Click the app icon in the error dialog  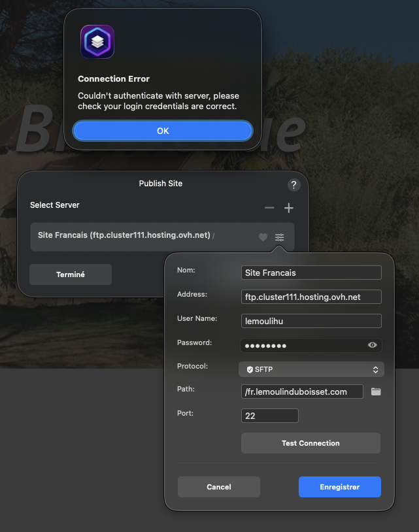pos(97,42)
